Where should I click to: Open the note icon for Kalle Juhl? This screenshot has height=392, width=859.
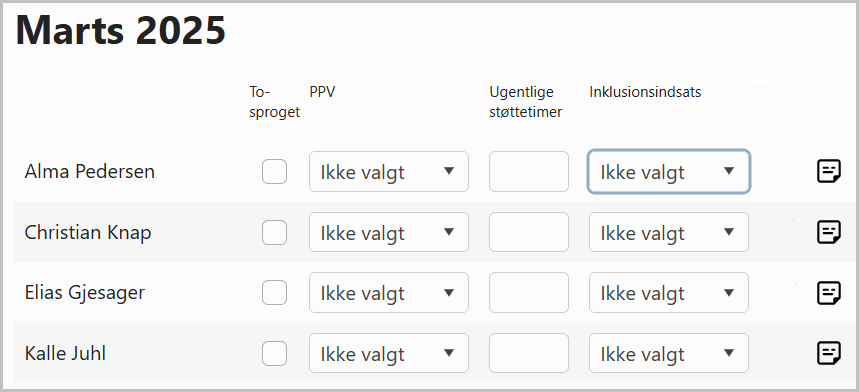point(829,353)
